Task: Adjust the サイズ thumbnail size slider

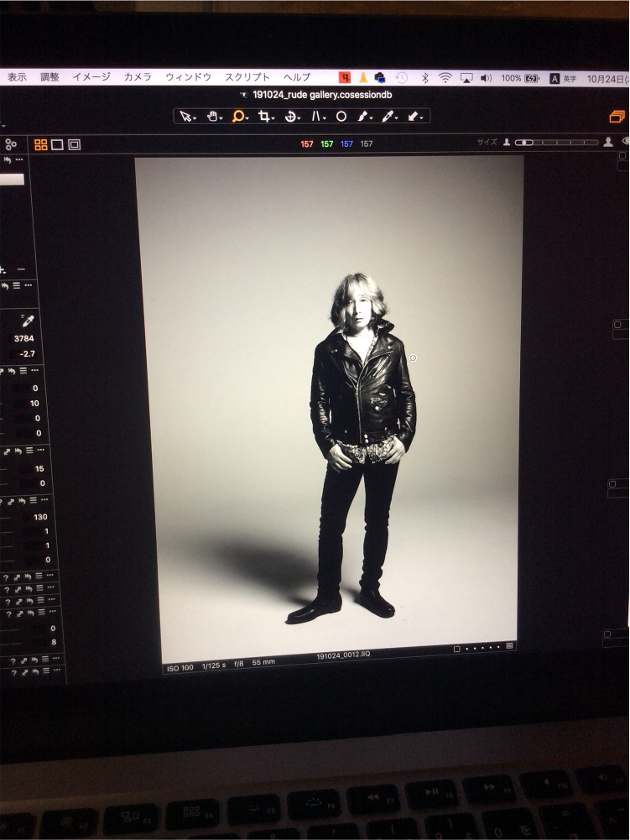Action: (557, 143)
